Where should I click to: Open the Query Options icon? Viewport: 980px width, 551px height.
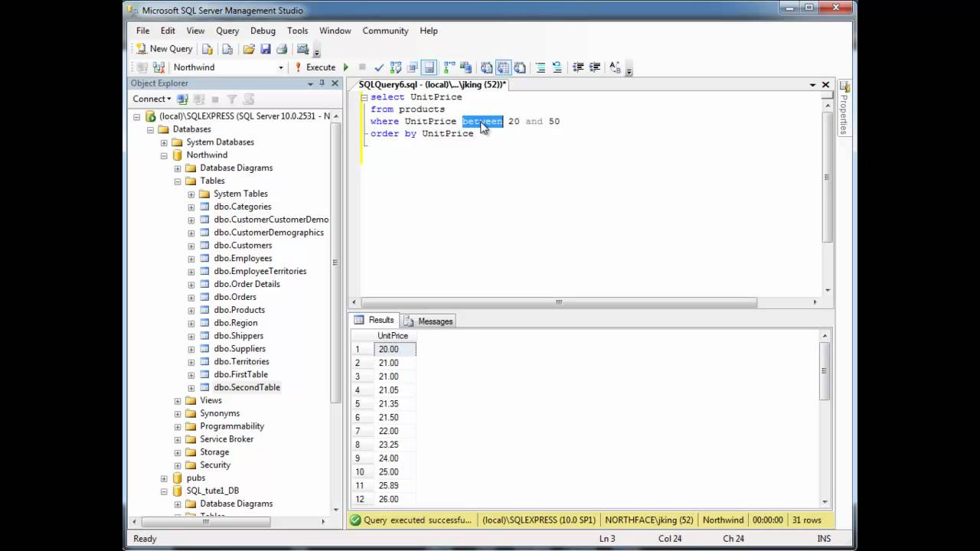coord(413,67)
